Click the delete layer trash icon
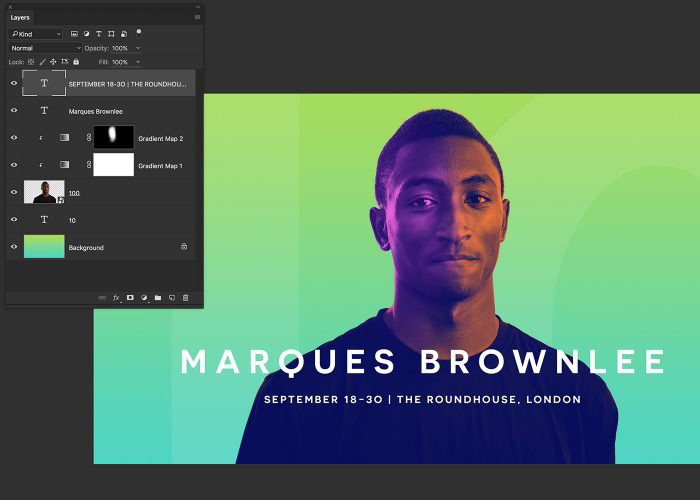This screenshot has width=700, height=500. [186, 298]
